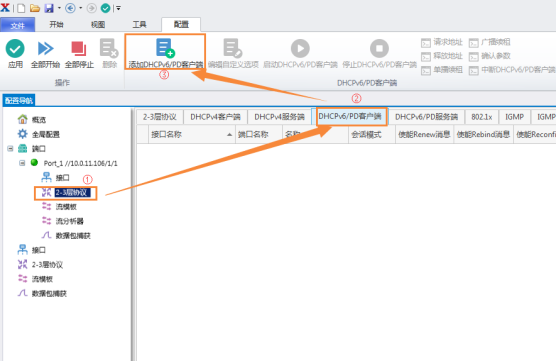Collapse the Port_1 tree node
Image resolution: width=556 pixels, height=361 pixels.
pyautogui.click(x=22, y=163)
